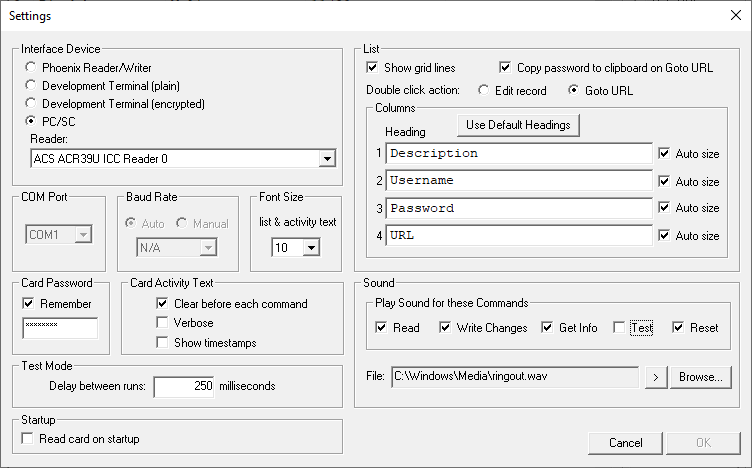The image size is (752, 468).
Task: Disable Copy password to clipboard on Goto URL
Action: click(x=506, y=68)
